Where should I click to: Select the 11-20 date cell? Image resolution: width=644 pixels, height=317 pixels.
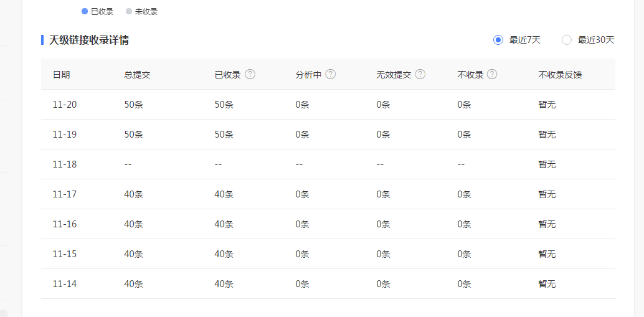(65, 105)
